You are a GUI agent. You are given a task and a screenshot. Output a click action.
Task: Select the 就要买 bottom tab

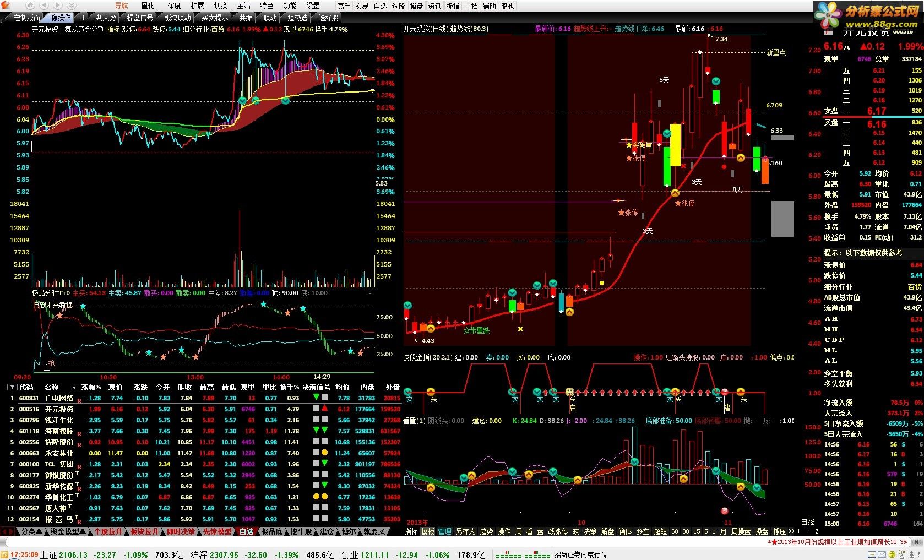click(374, 531)
